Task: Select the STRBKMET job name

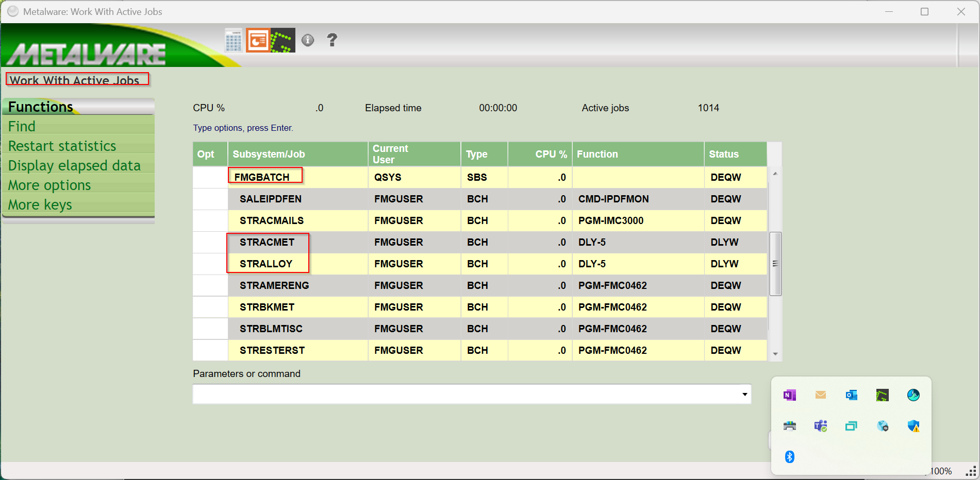Action: (267, 307)
